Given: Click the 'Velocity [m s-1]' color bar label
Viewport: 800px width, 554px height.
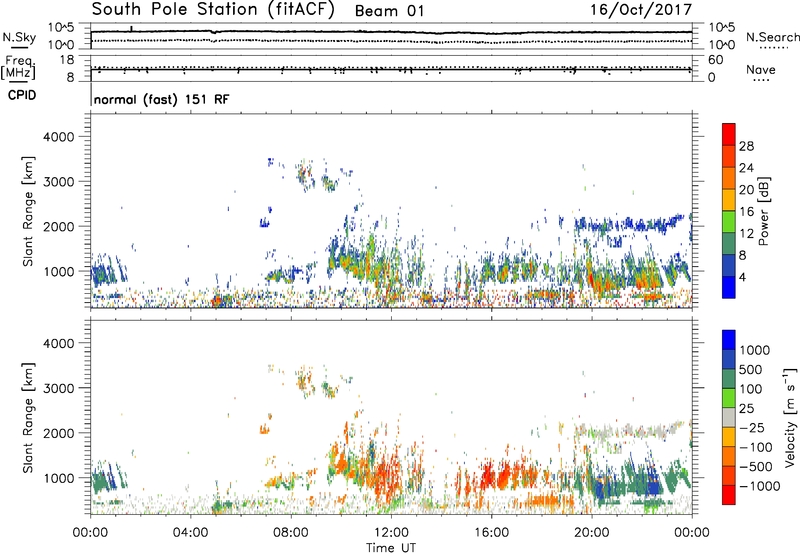Looking at the screenshot, I should [791, 417].
